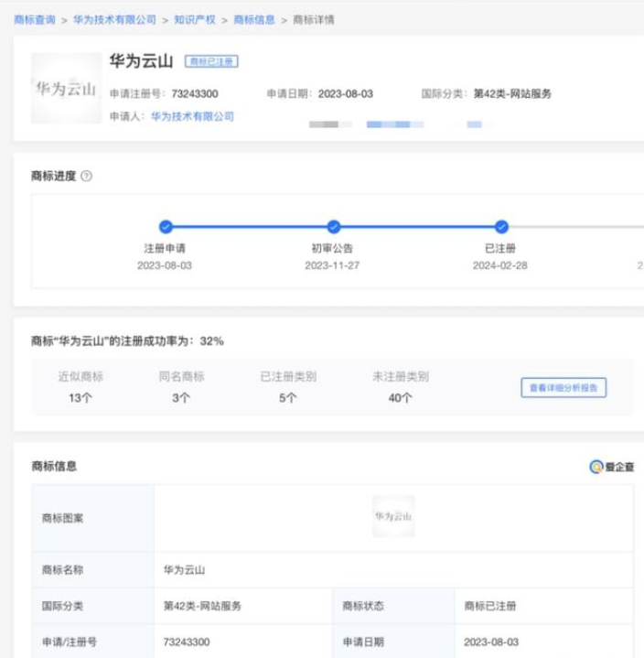Viewport: 644px width, 658px height.
Task: Go to 商标信息 breadcrumb
Action: coord(254,20)
